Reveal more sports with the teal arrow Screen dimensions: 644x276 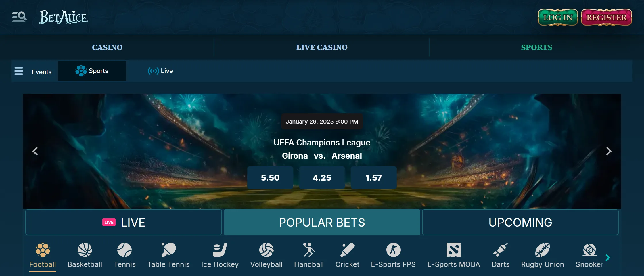607,258
